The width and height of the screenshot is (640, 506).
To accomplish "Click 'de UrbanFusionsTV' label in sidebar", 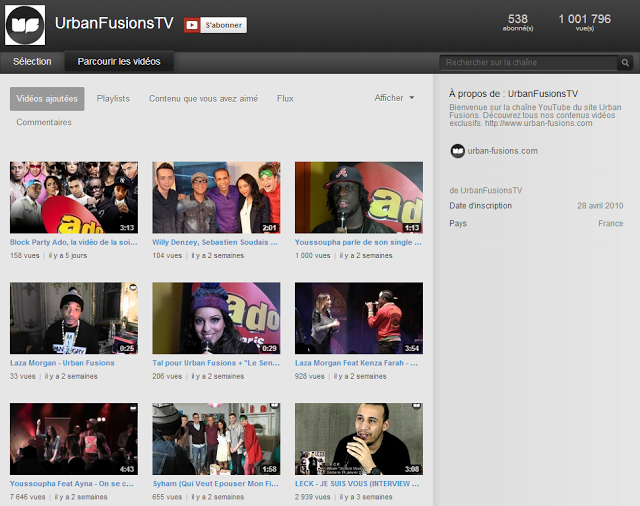I will tap(486, 191).
